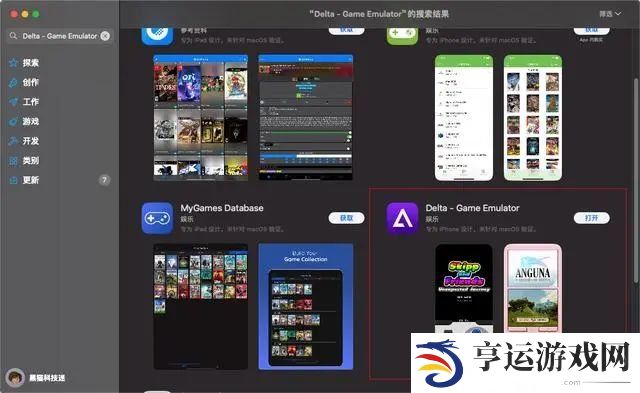Viewport: 640px width, 393px height.
Task: Go to the Work paper-plane sidebar item
Action: (x=24, y=102)
